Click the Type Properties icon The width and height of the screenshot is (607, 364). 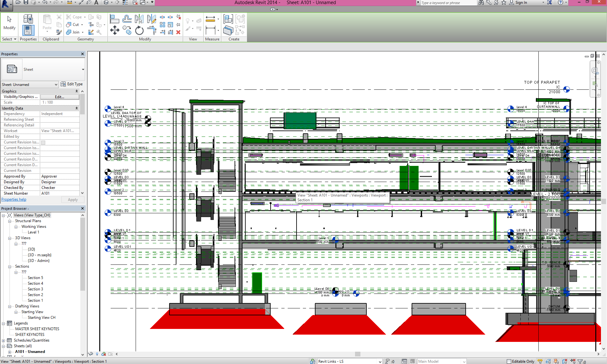point(28,19)
